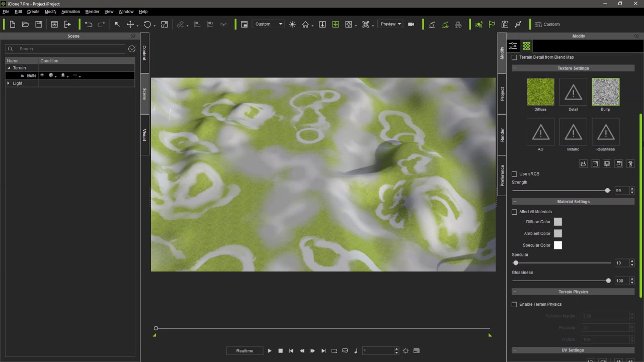Click the Realtime button
The image size is (644, 362).
click(x=245, y=351)
